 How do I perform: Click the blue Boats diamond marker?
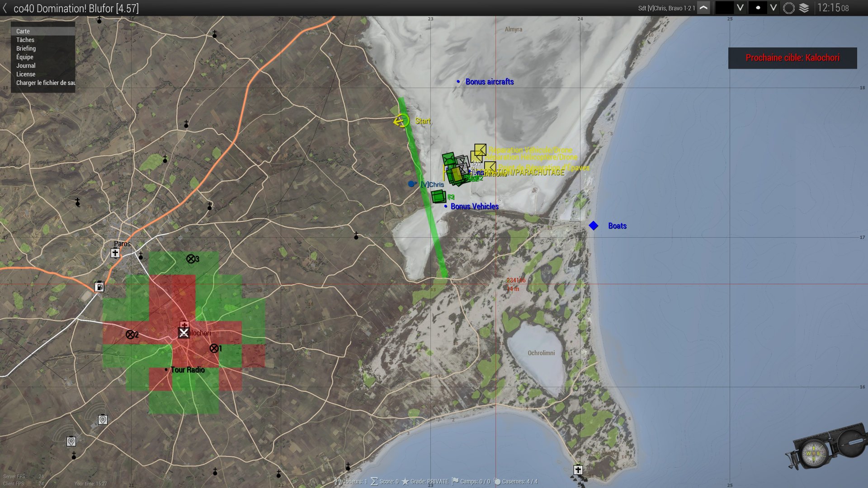point(594,225)
